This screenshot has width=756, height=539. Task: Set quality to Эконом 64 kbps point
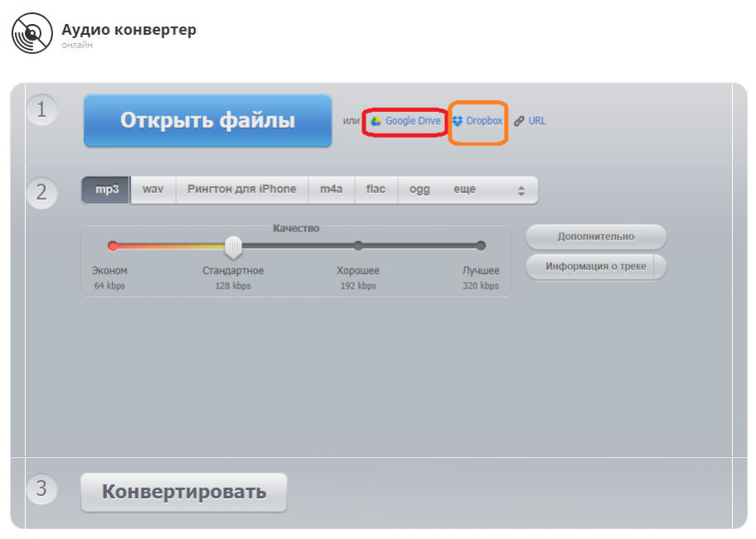(x=113, y=246)
